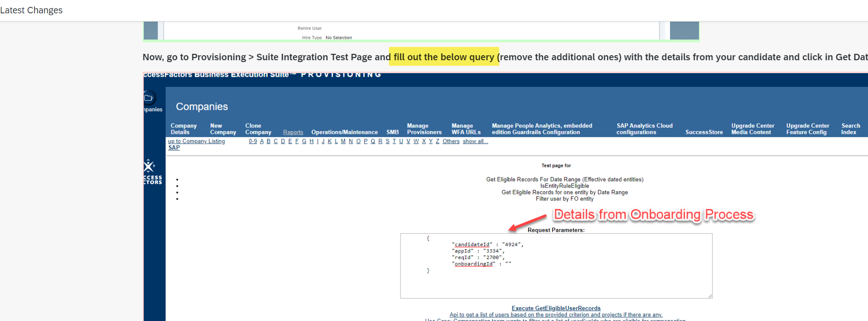This screenshot has height=321, width=868.
Task: Click the Execute GetEligibleUserRecords link
Action: [556, 308]
